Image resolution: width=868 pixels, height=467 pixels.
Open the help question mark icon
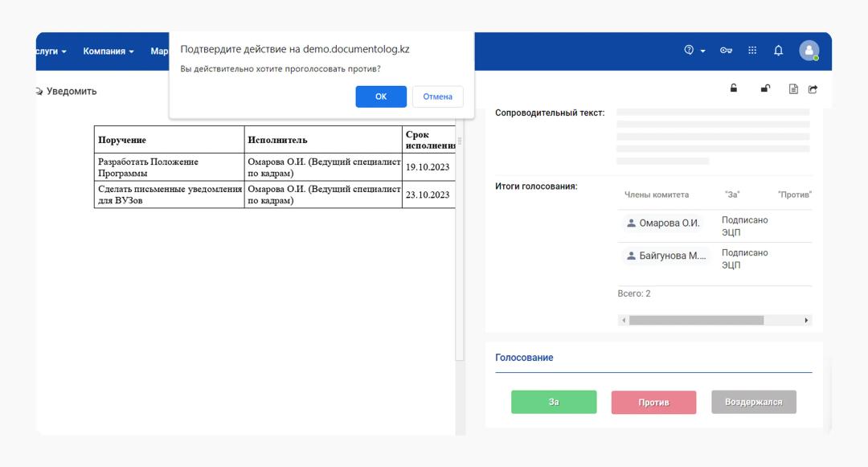(x=689, y=50)
